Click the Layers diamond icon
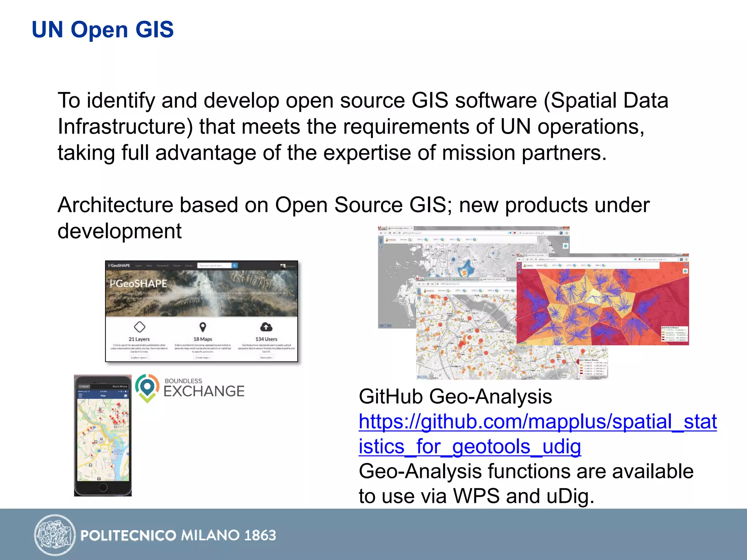 pyautogui.click(x=139, y=327)
